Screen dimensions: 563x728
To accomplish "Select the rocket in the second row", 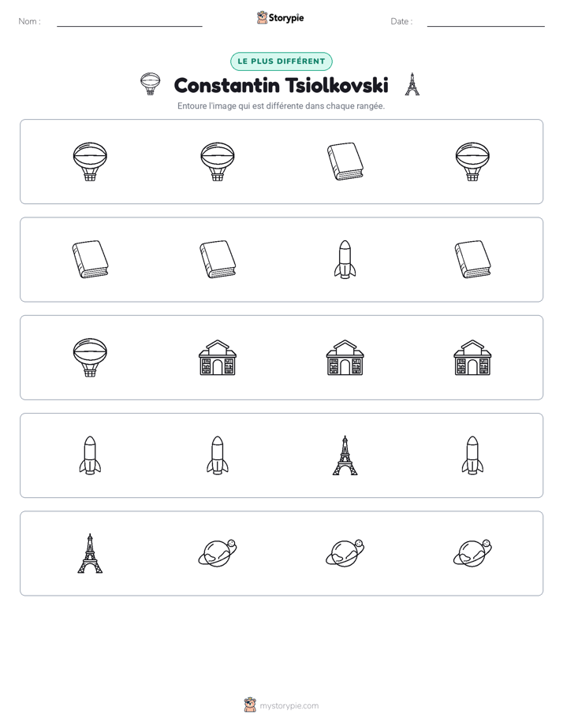I will 345,259.
